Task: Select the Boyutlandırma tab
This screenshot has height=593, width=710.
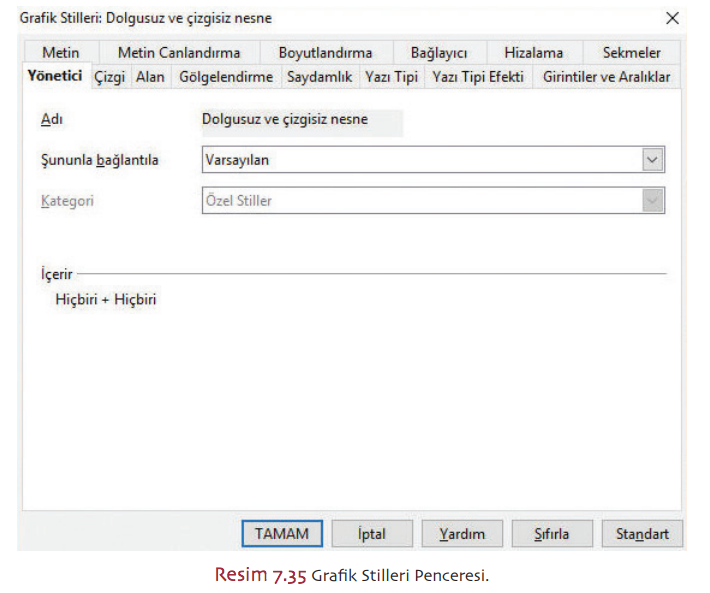Action: (325, 53)
